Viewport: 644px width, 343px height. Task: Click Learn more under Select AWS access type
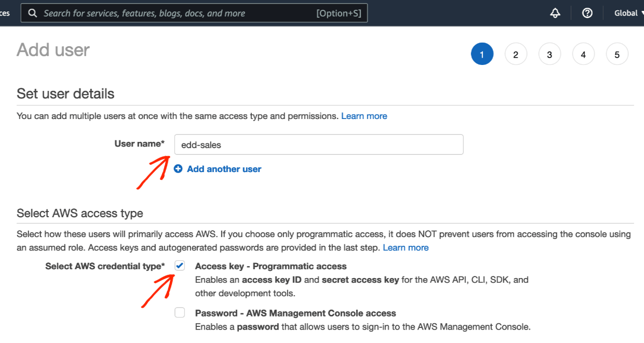point(406,247)
